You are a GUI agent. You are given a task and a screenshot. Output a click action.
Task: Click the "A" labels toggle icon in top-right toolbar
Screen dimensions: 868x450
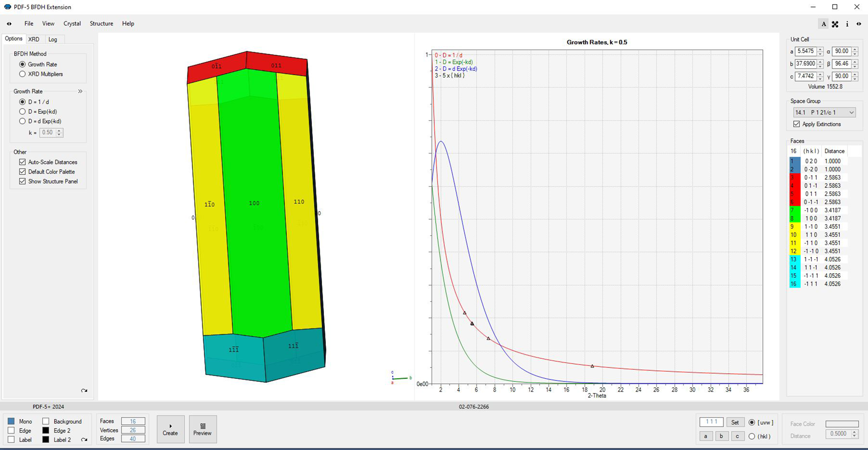824,24
